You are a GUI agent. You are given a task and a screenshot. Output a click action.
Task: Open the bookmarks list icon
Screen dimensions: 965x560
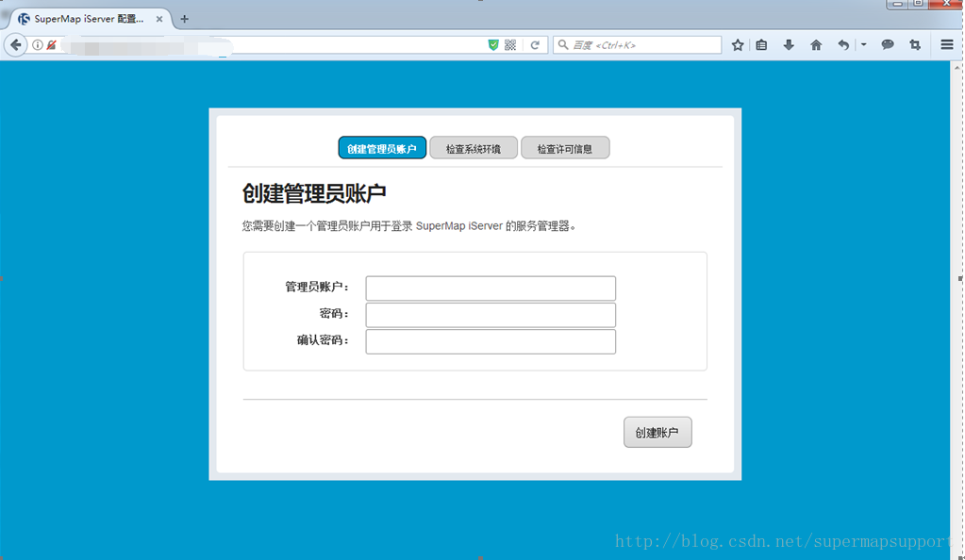[761, 45]
